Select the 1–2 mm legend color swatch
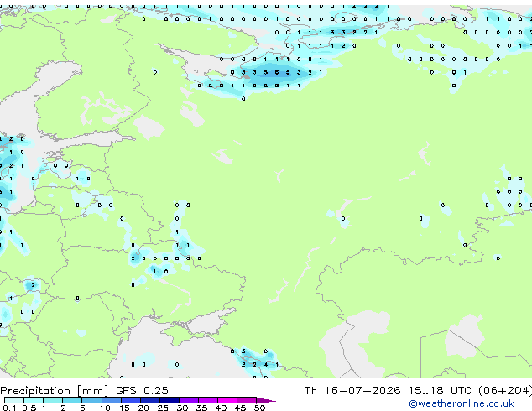The image size is (532, 411). pos(53,400)
